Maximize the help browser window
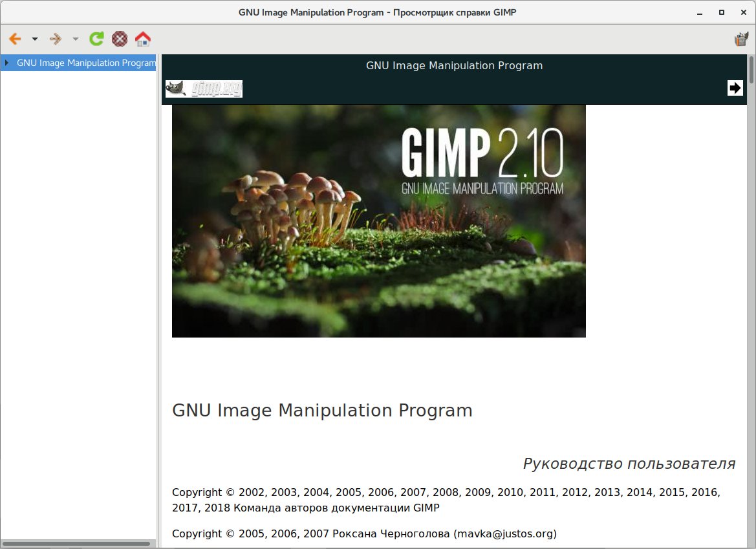Viewport: 756px width, 549px height. (x=722, y=12)
